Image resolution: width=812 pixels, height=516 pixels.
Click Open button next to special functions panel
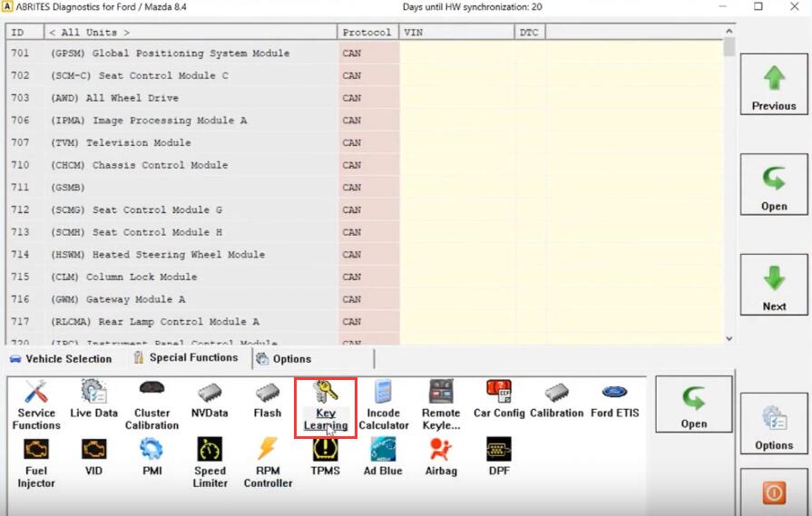(x=694, y=404)
